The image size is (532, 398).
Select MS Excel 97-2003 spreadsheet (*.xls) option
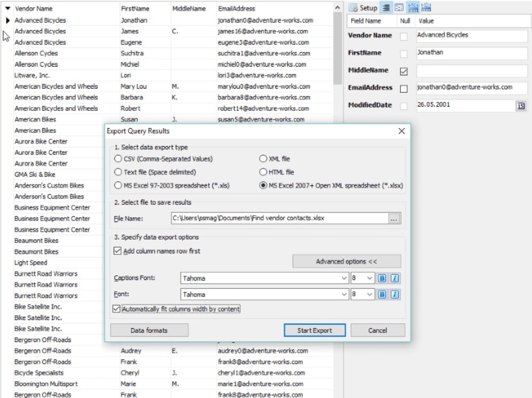pyautogui.click(x=118, y=186)
